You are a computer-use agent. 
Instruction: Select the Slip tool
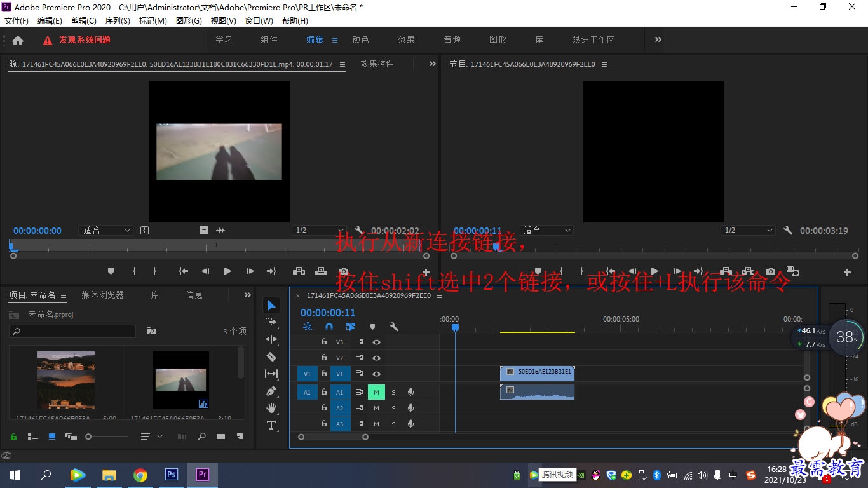271,374
